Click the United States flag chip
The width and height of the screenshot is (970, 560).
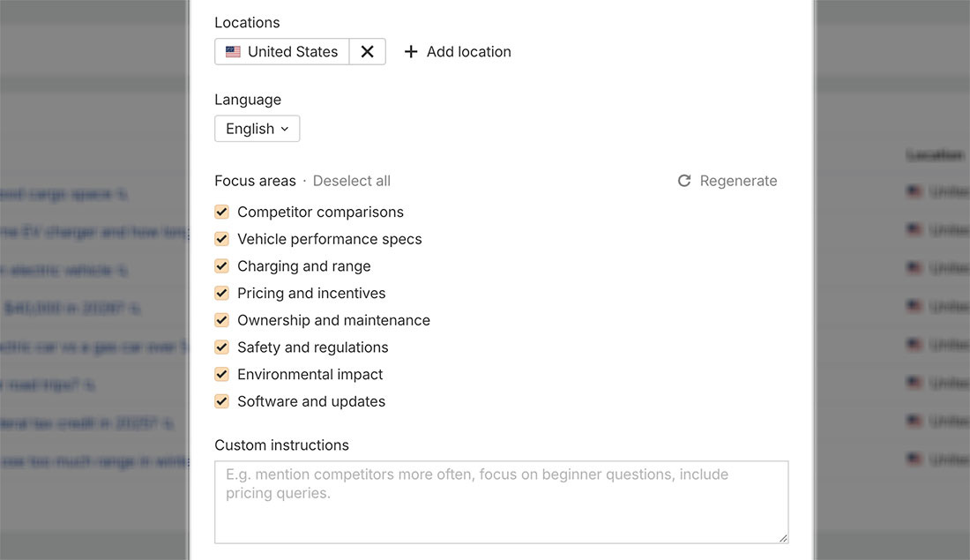(282, 52)
